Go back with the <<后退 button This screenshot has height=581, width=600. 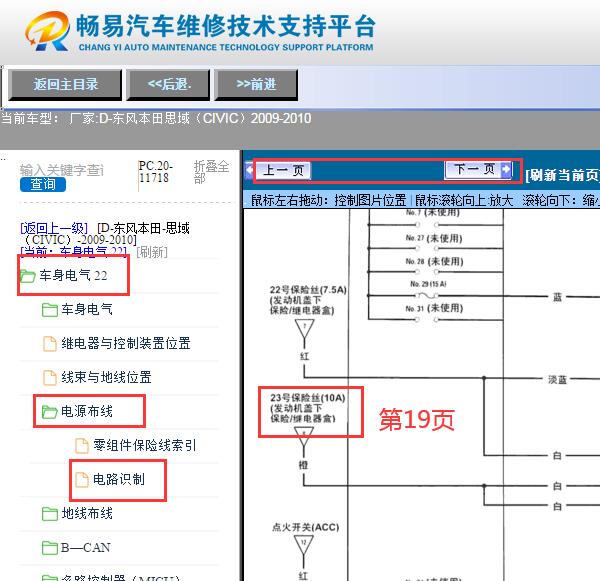pos(168,85)
